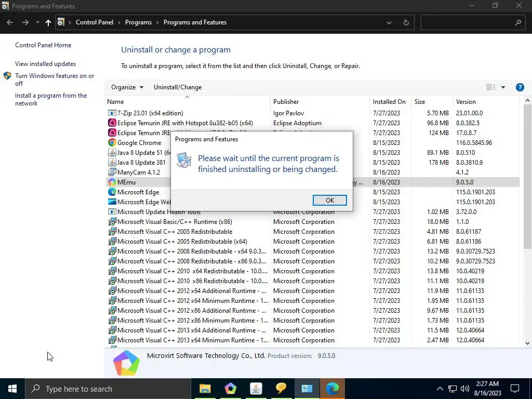Image resolution: width=532 pixels, height=399 pixels.
Task: Click the Forward navigation arrow
Action: (25, 22)
